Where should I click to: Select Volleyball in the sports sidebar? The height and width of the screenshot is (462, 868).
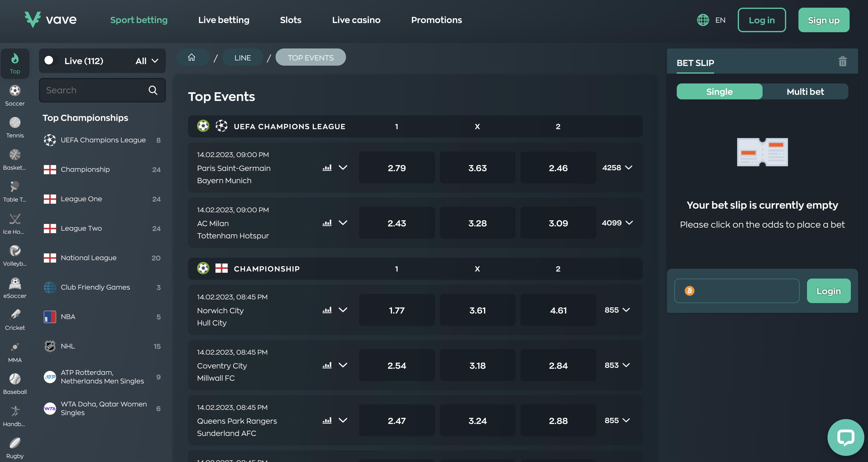pos(15,256)
